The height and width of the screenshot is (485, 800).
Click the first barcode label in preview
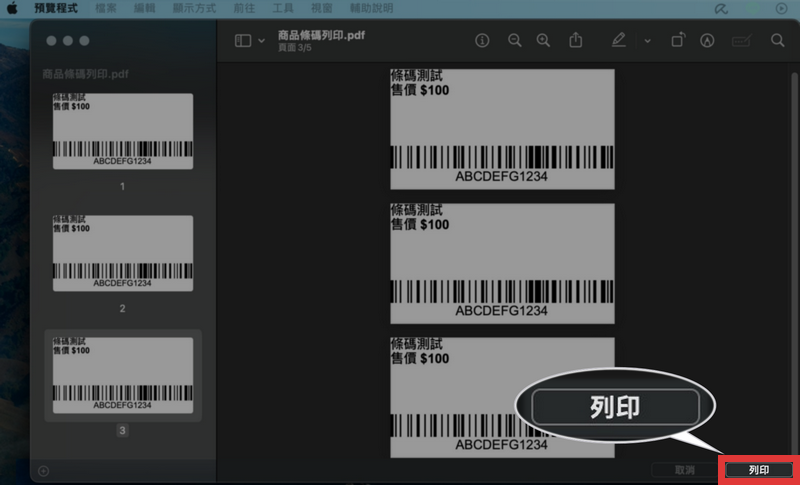click(x=503, y=130)
